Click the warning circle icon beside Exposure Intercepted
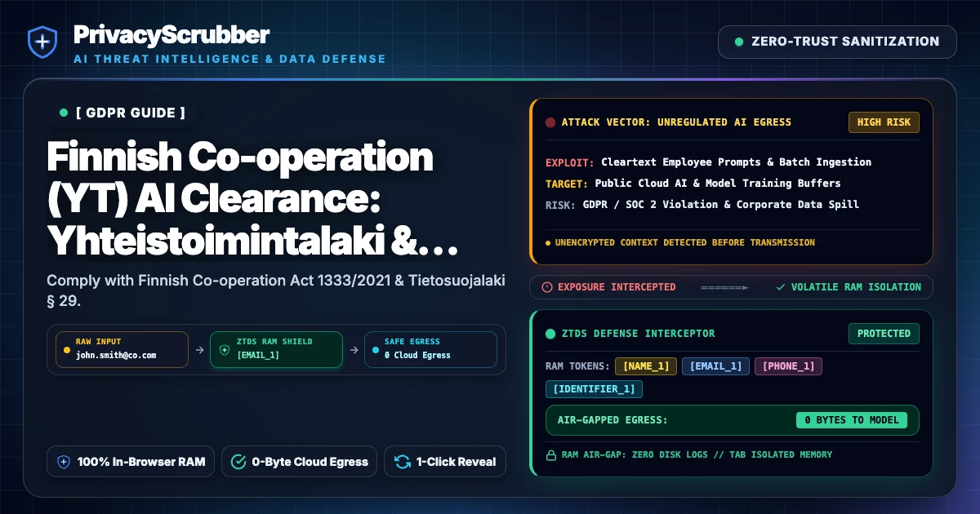Screen dimensions: 980x514 pyautogui.click(x=547, y=287)
